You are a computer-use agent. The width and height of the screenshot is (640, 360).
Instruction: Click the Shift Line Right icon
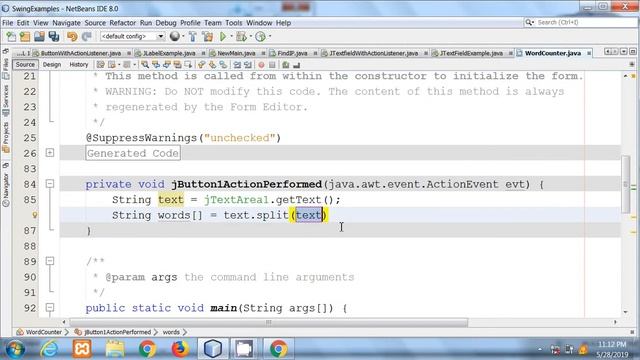tap(247, 64)
